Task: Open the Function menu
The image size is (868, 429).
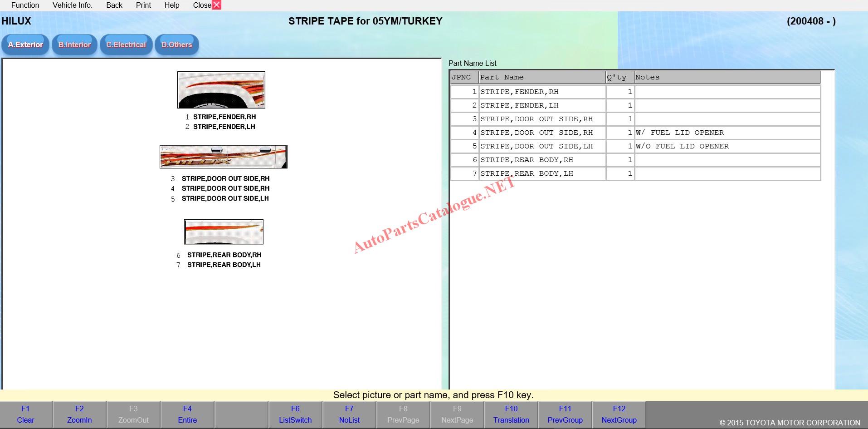Action: coord(25,5)
